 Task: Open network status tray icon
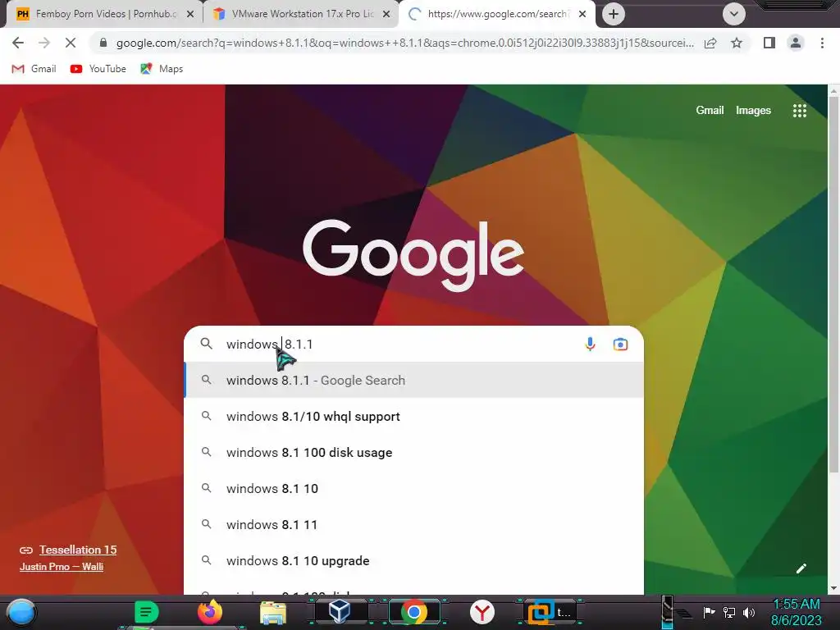click(729, 612)
